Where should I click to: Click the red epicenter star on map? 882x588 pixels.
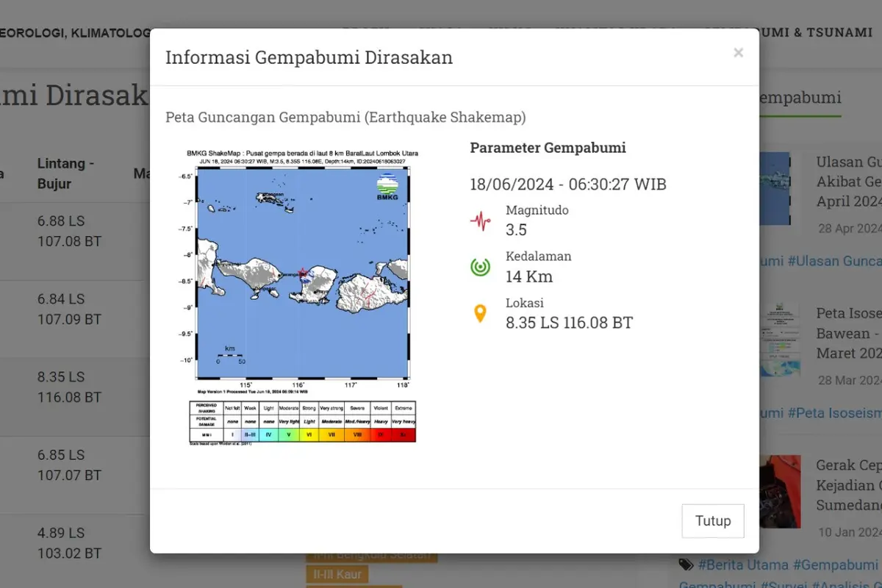302,273
